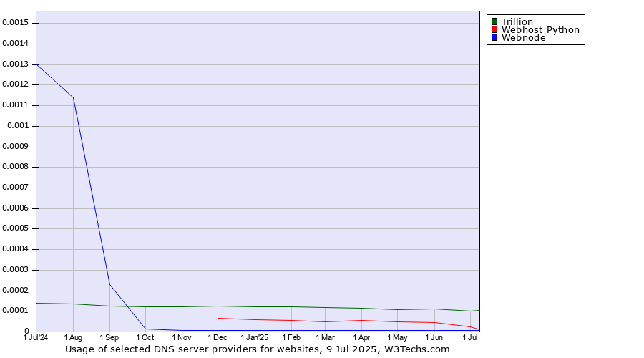644x358 pixels.
Task: Click the 0.0011 y-axis label
Action: [15, 105]
